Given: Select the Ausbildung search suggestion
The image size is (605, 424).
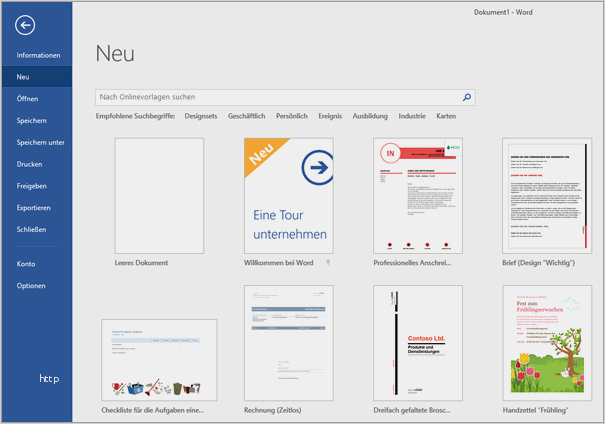Looking at the screenshot, I should [x=370, y=117].
